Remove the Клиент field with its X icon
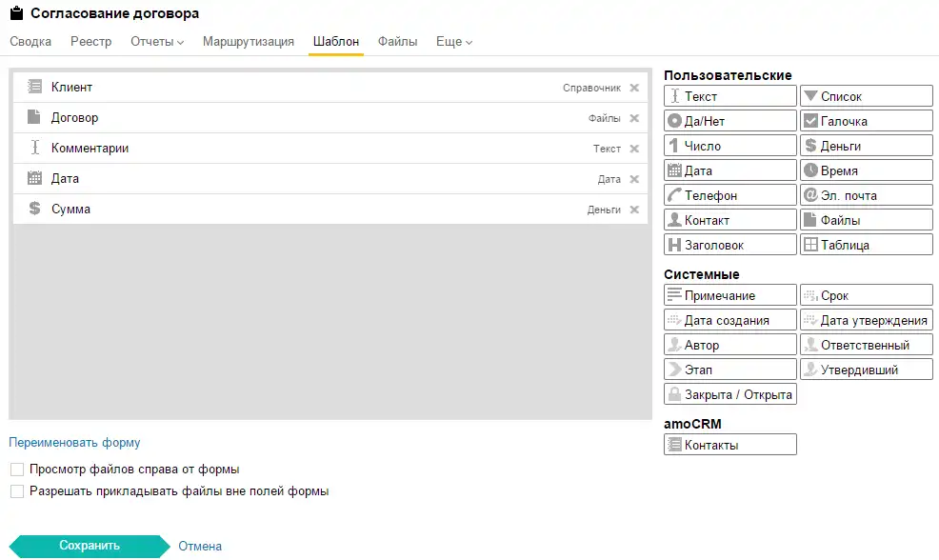 tap(634, 88)
